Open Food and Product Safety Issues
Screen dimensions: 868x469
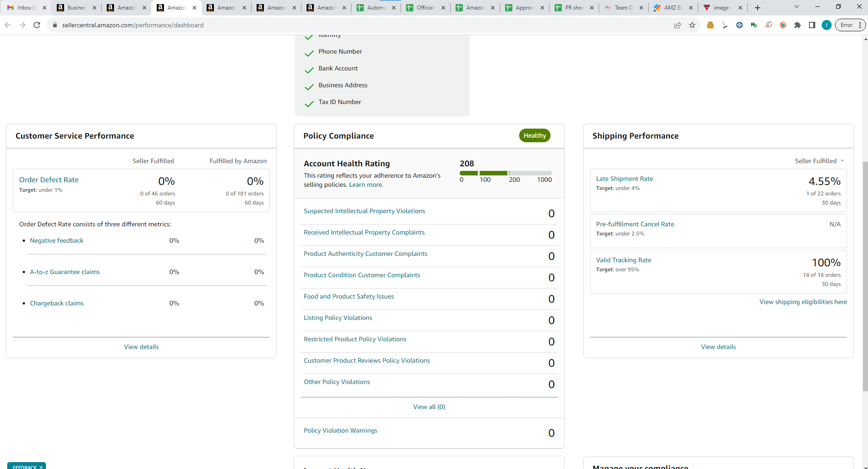click(349, 296)
